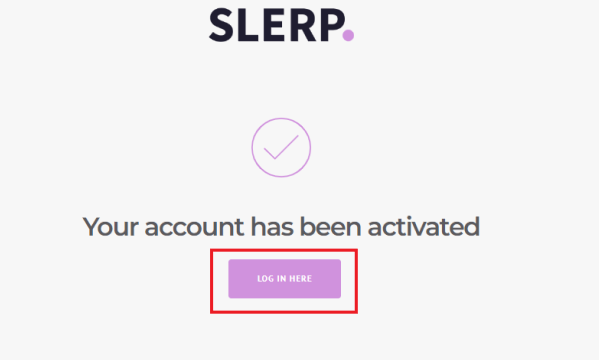The height and width of the screenshot is (360, 599).
Task: Select the 'Your account has been activated' heading
Action: tap(281, 227)
